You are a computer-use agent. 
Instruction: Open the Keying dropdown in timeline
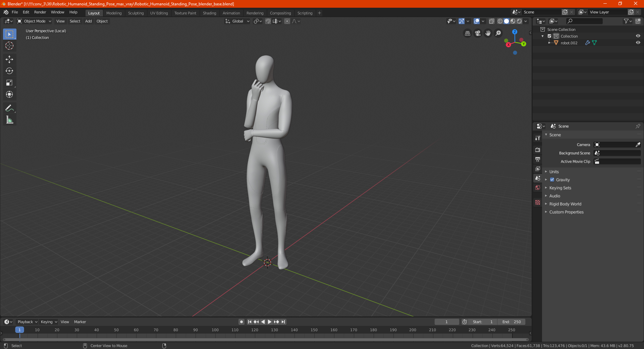pos(49,322)
